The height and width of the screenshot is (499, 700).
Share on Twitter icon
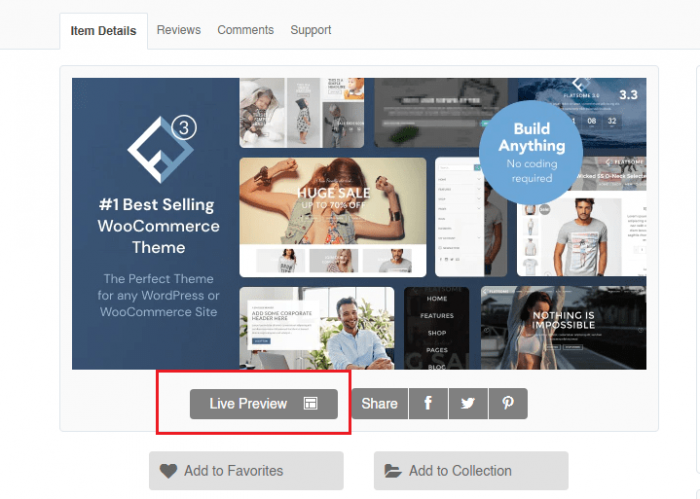click(468, 403)
